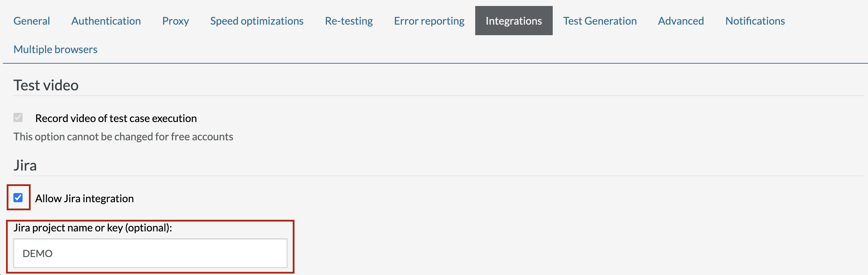Open the Notifications tab

pos(755,21)
